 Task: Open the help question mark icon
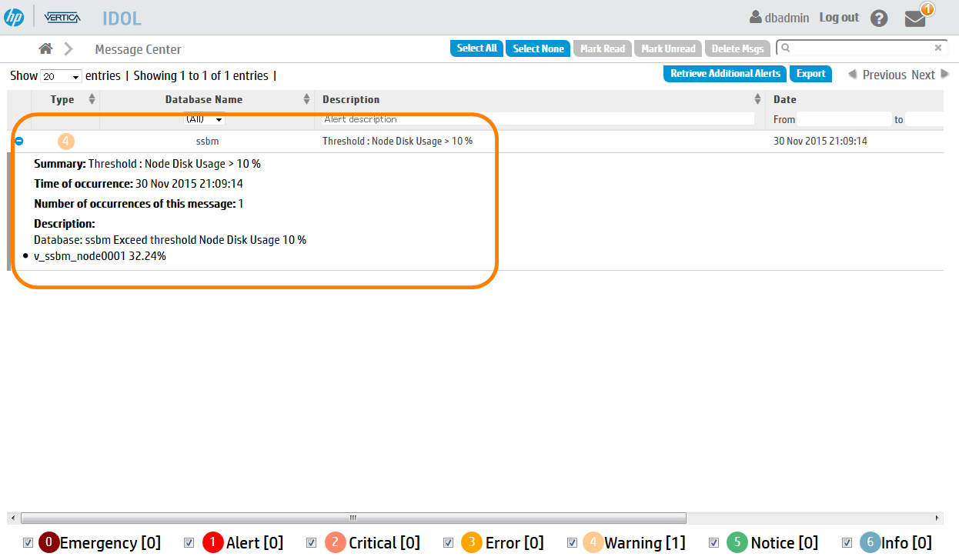pyautogui.click(x=879, y=18)
